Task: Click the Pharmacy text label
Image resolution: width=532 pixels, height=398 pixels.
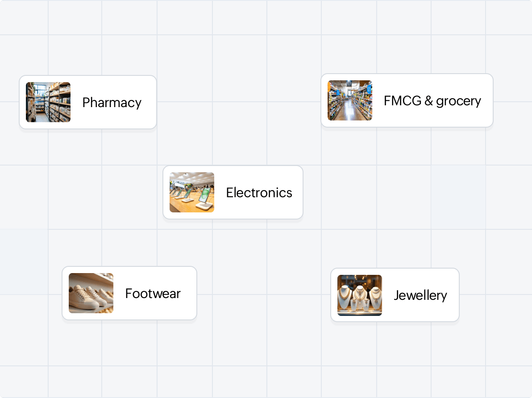Action: [x=112, y=103]
